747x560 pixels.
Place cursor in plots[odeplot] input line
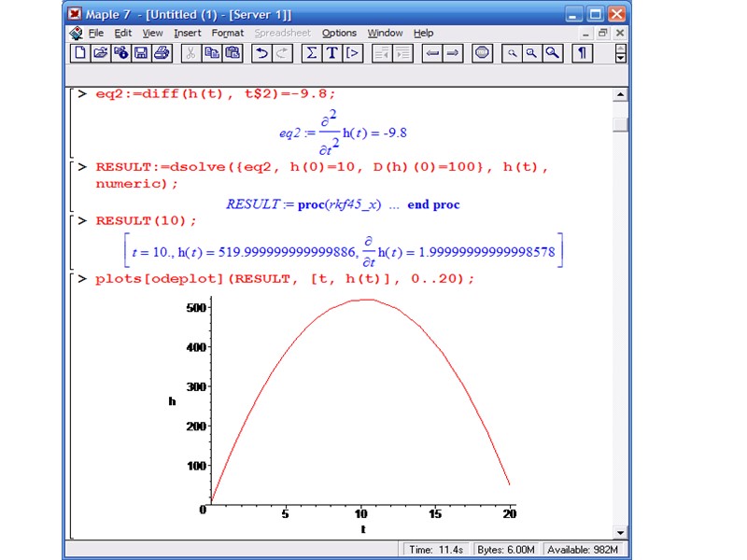[x=285, y=279]
